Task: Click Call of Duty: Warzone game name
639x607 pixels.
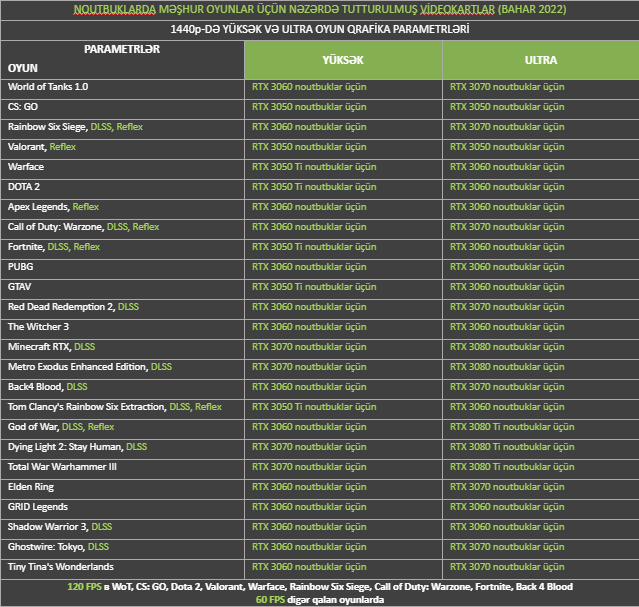Action: (56, 227)
